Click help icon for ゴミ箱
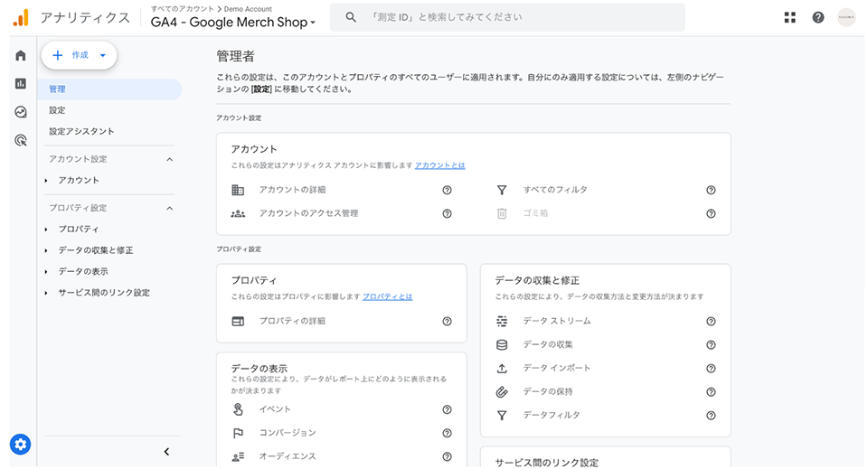Viewport: 868px width, 469px height. (712, 213)
